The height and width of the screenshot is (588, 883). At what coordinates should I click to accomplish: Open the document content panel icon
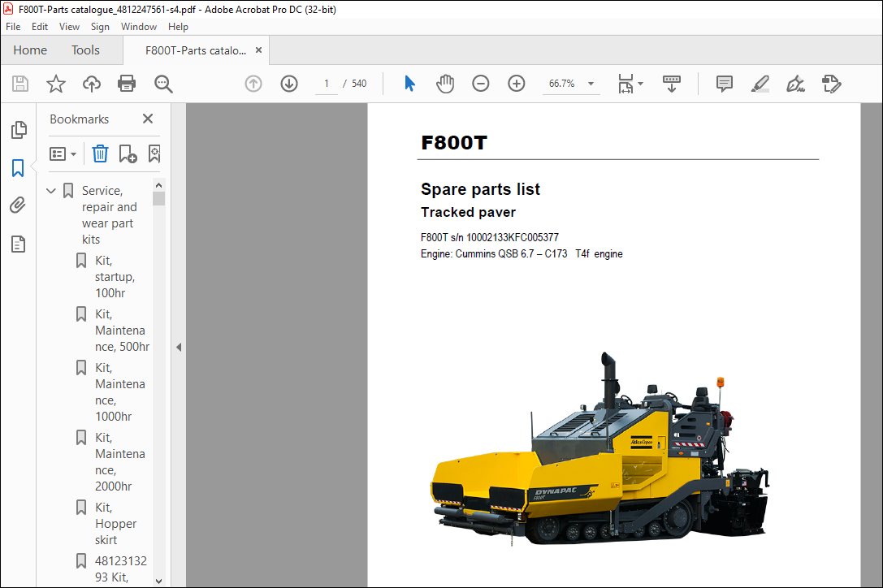coord(18,244)
